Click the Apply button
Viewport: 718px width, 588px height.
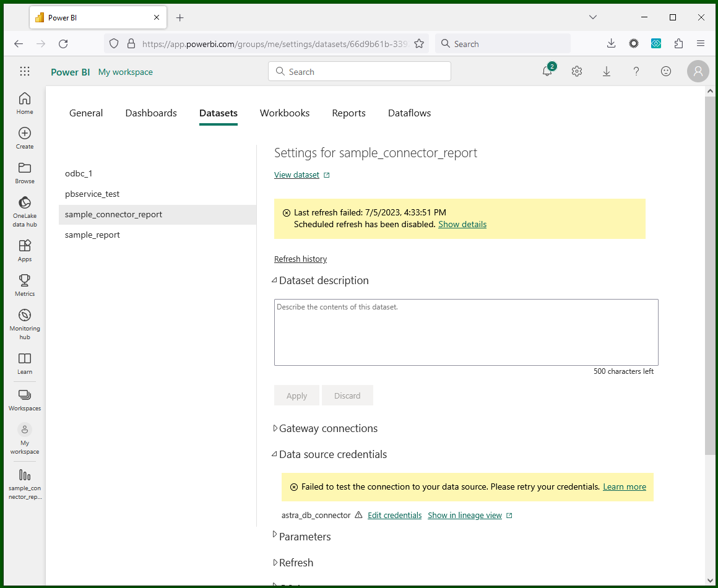(296, 396)
